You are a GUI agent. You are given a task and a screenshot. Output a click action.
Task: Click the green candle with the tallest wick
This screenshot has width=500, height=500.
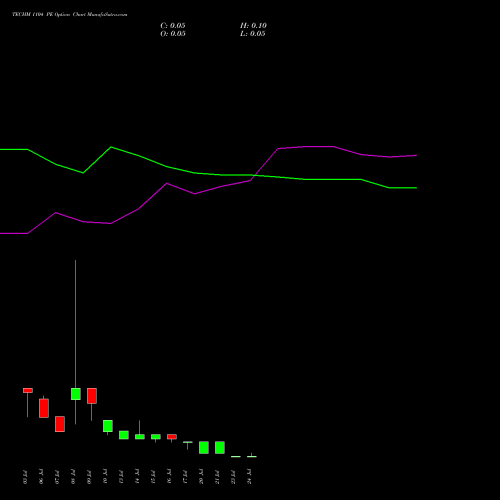click(x=76, y=394)
